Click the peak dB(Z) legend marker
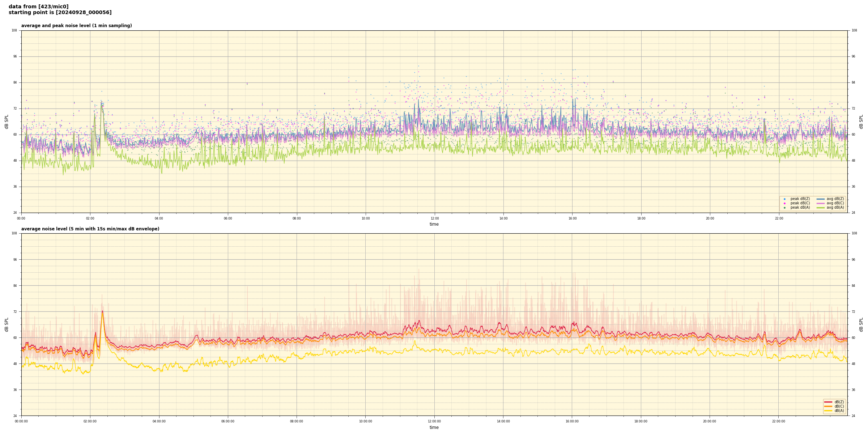Viewport: 868px width, 434px height. click(x=784, y=199)
